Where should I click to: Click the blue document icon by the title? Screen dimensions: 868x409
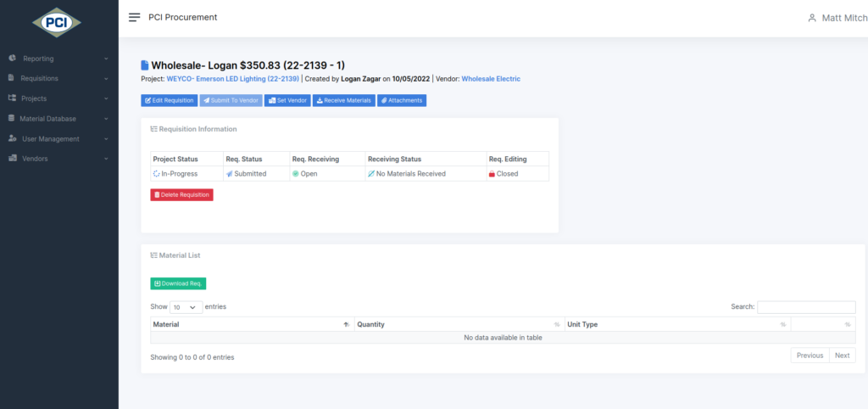144,65
